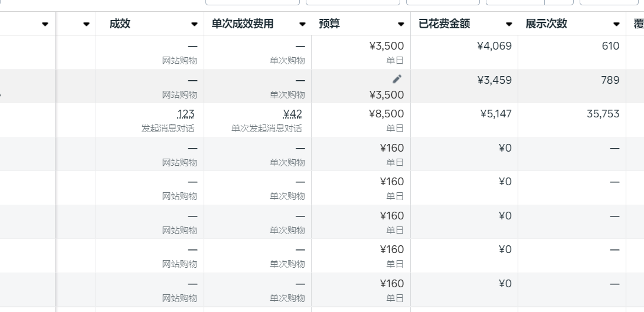Select the ¥5,147 amount spent cell
The image size is (644, 312).
(x=496, y=114)
